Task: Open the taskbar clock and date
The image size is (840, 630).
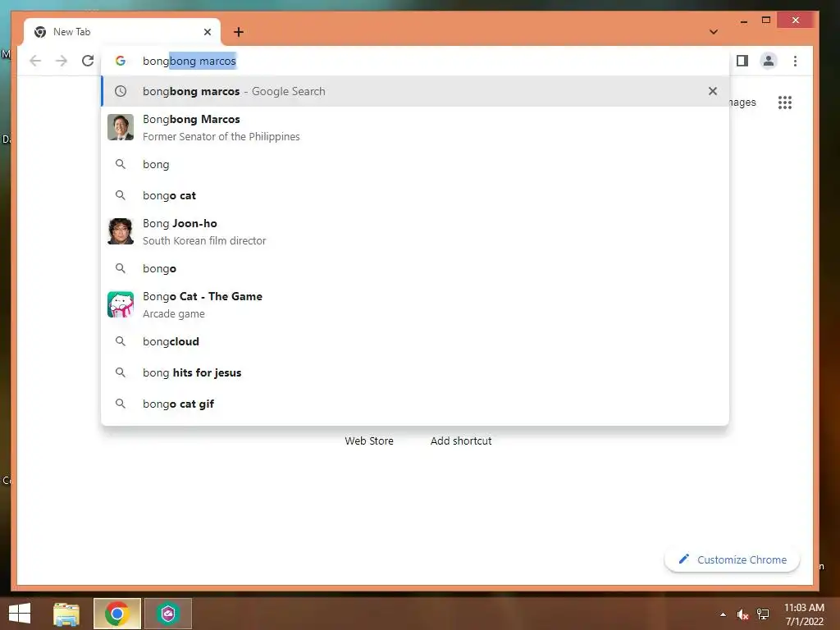Action: point(804,614)
